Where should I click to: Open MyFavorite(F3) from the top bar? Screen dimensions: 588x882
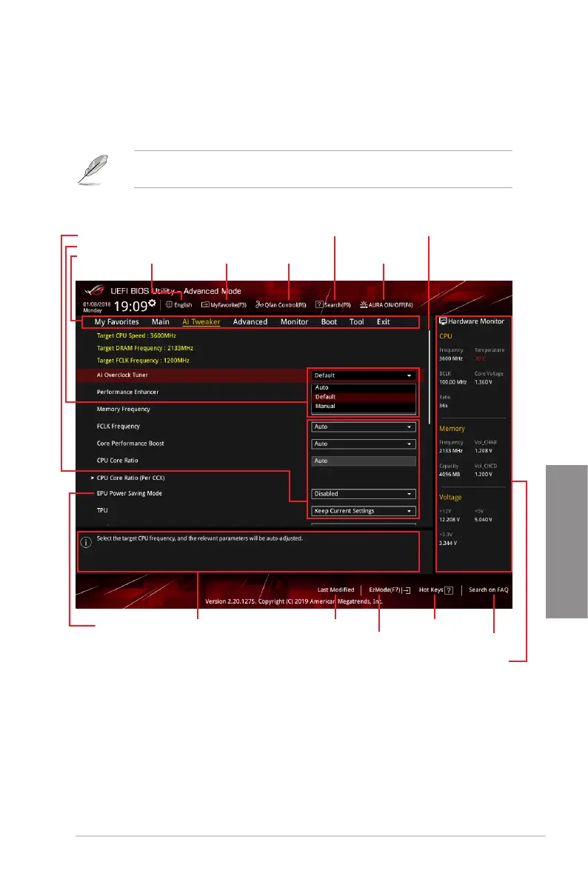click(x=224, y=305)
